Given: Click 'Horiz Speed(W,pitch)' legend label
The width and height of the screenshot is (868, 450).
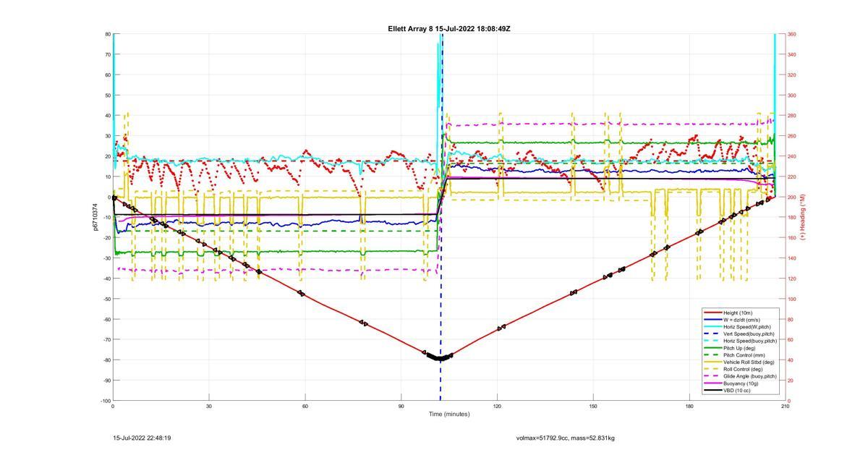Looking at the screenshot, I should coord(746,326).
